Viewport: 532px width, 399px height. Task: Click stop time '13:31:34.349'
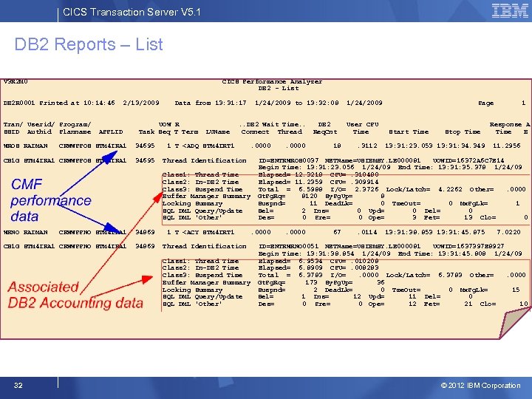[x=463, y=146]
